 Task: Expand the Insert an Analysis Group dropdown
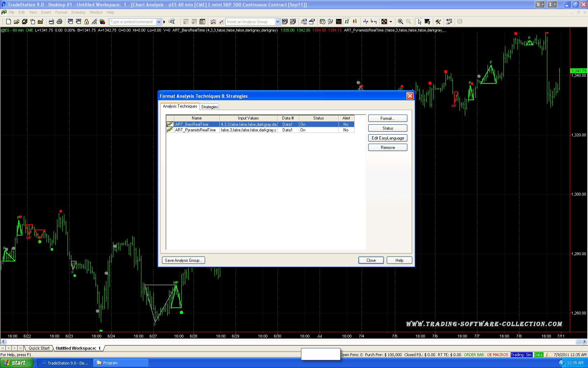pos(278,22)
